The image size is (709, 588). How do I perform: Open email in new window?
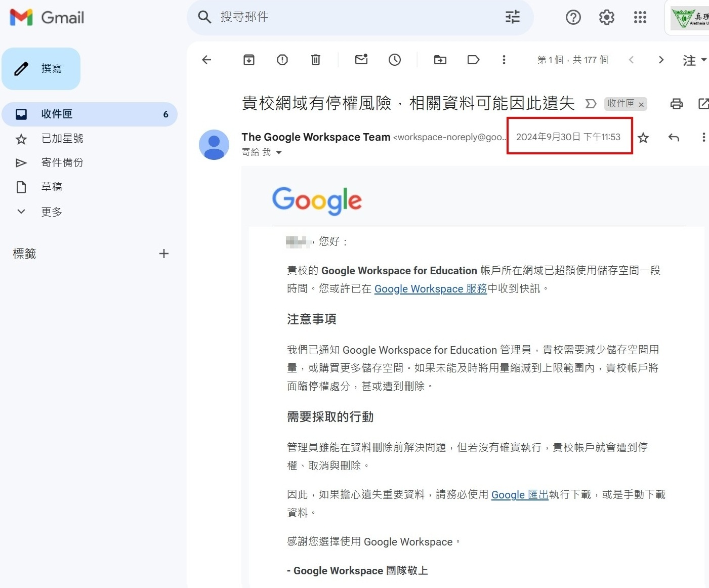pyautogui.click(x=703, y=104)
